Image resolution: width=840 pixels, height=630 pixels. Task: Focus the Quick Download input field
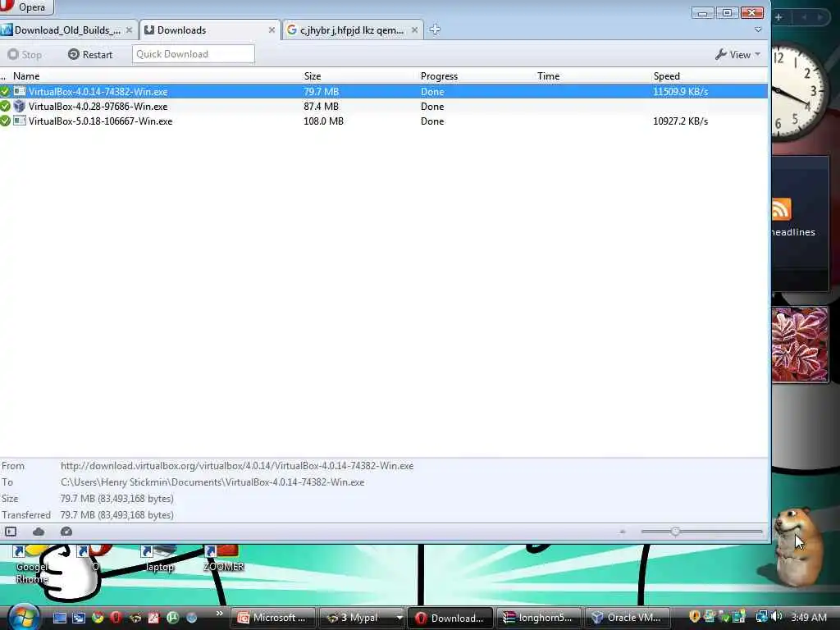194,54
